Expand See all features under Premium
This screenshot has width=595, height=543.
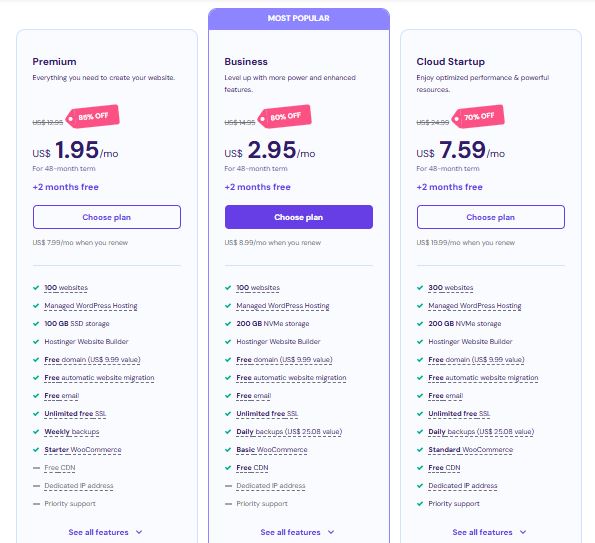(105, 532)
